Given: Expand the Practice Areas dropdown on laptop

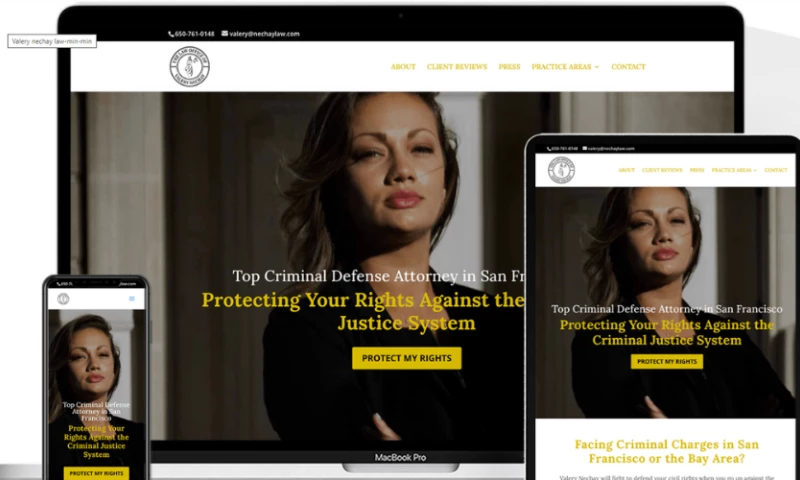Looking at the screenshot, I should tap(565, 67).
